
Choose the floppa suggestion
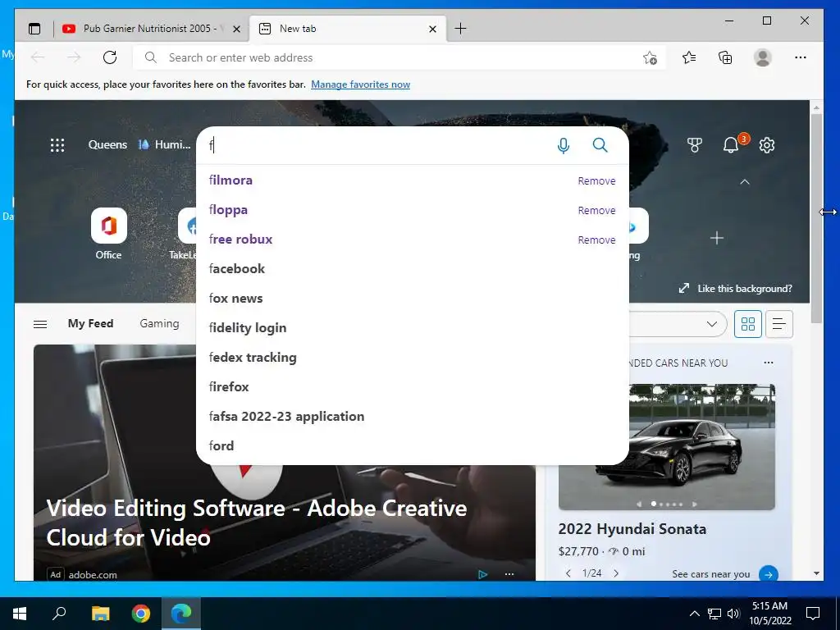click(x=412, y=210)
